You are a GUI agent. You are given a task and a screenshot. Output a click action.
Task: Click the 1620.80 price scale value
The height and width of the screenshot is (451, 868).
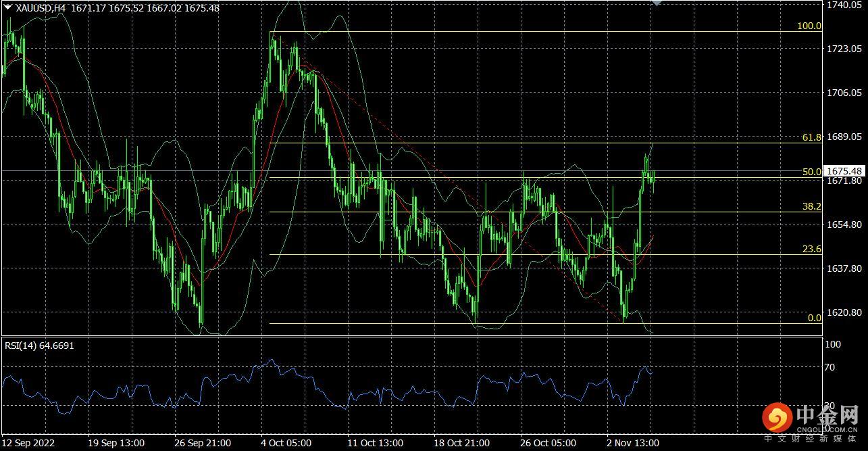[844, 312]
